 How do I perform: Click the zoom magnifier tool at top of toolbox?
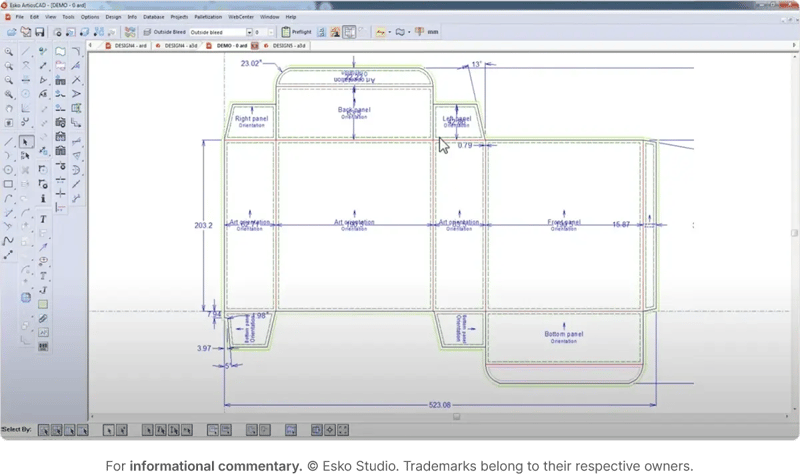[x=8, y=52]
